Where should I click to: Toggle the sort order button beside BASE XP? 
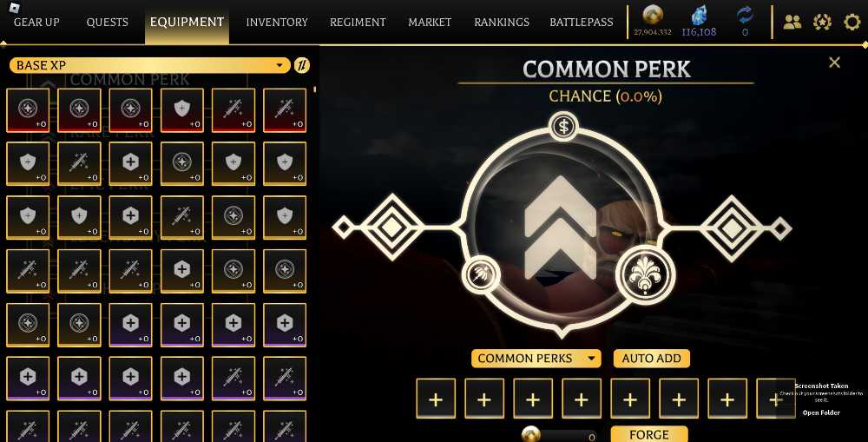(302, 65)
